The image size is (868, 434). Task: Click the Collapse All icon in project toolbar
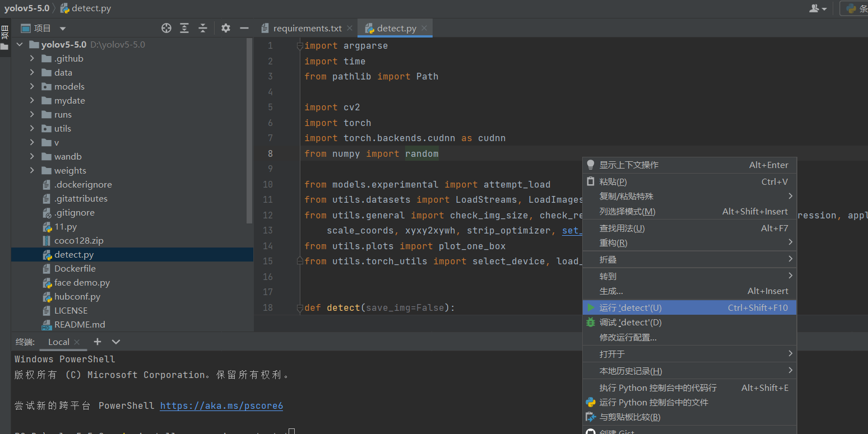coord(203,28)
